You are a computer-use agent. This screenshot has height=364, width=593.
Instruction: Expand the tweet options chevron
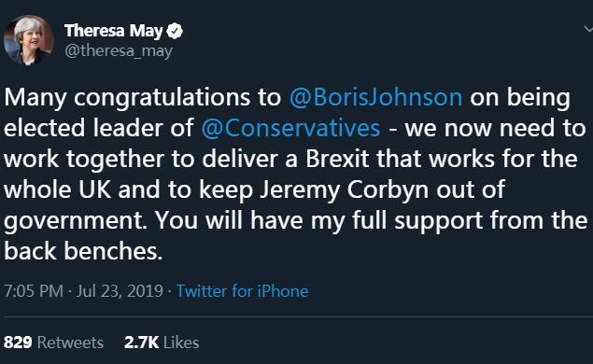[588, 29]
